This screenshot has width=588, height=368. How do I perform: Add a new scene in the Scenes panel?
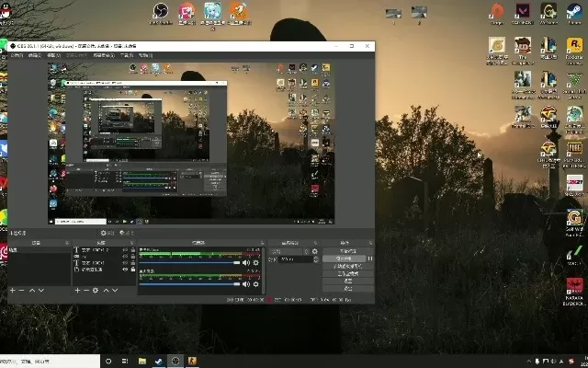coord(12,290)
